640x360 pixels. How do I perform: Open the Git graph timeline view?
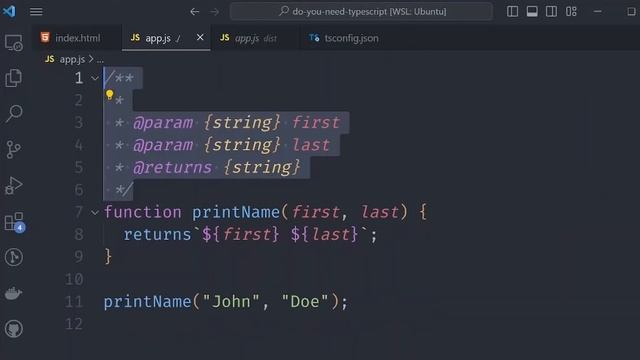(x=13, y=257)
